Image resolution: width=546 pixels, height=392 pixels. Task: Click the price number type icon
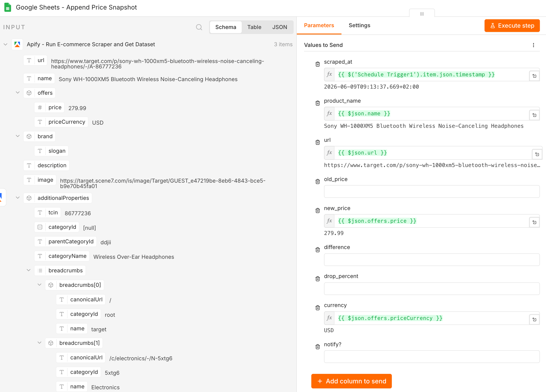[40, 107]
